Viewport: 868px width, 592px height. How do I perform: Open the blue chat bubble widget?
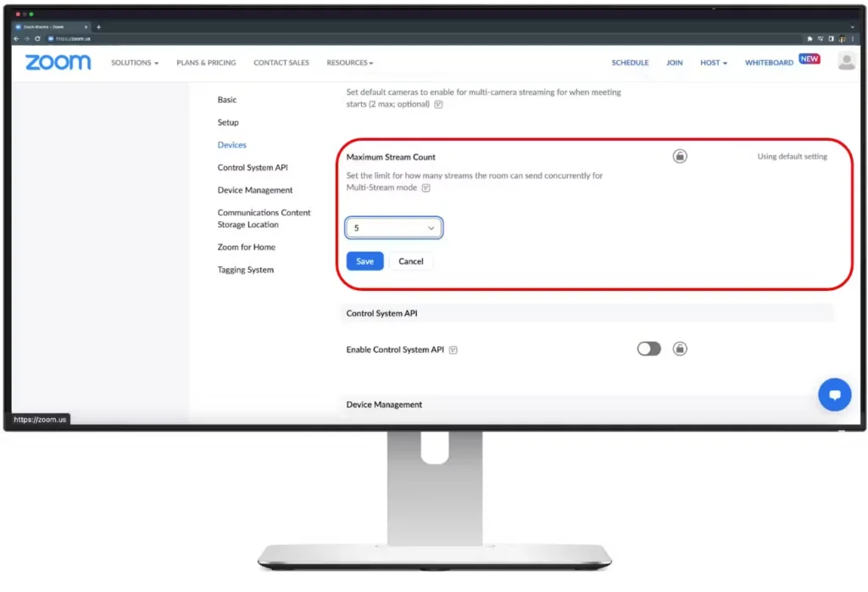[834, 395]
